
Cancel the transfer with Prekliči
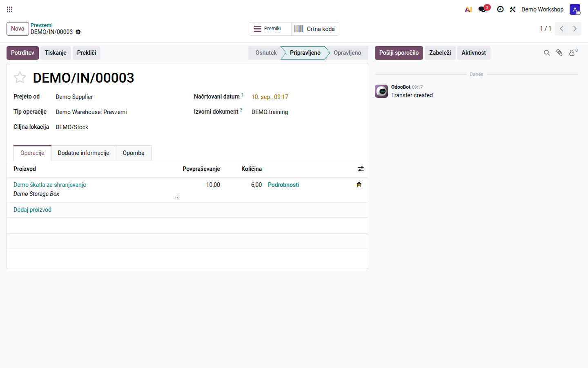point(87,53)
